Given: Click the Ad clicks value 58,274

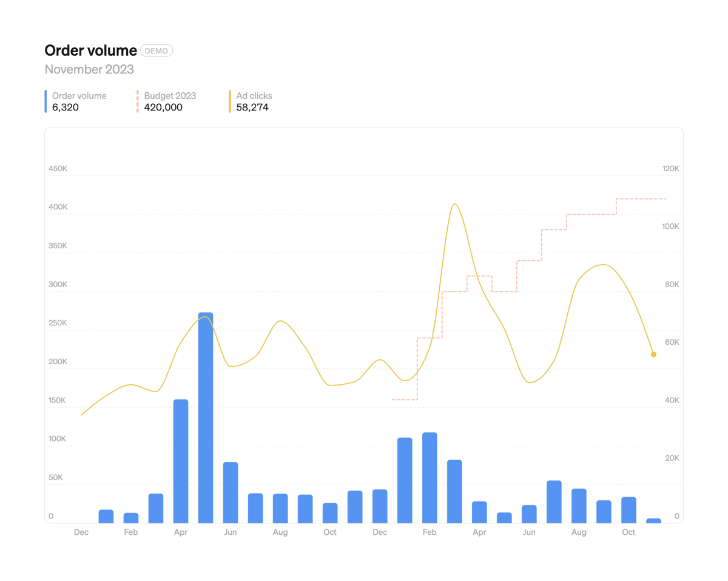Looking at the screenshot, I should pyautogui.click(x=253, y=107).
